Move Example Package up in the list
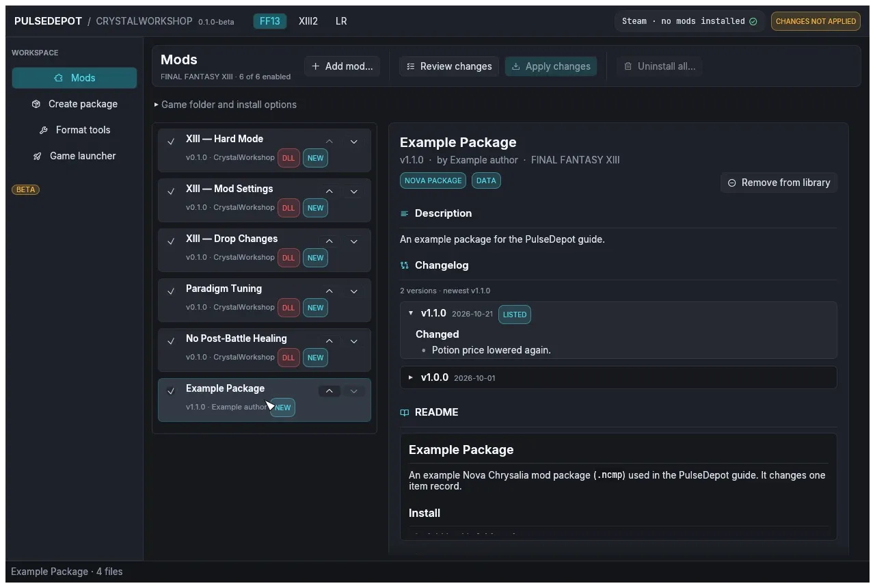This screenshot has height=588, width=875. [329, 391]
